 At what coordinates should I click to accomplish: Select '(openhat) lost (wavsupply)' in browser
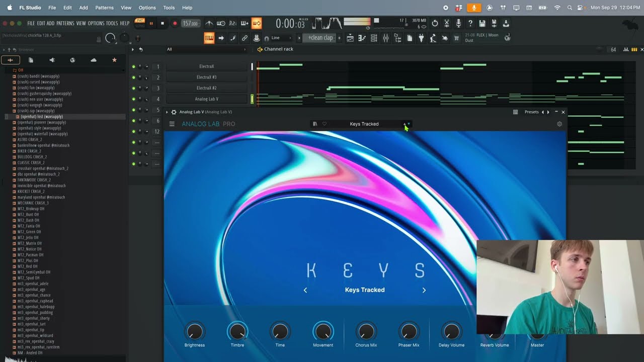[x=42, y=117]
